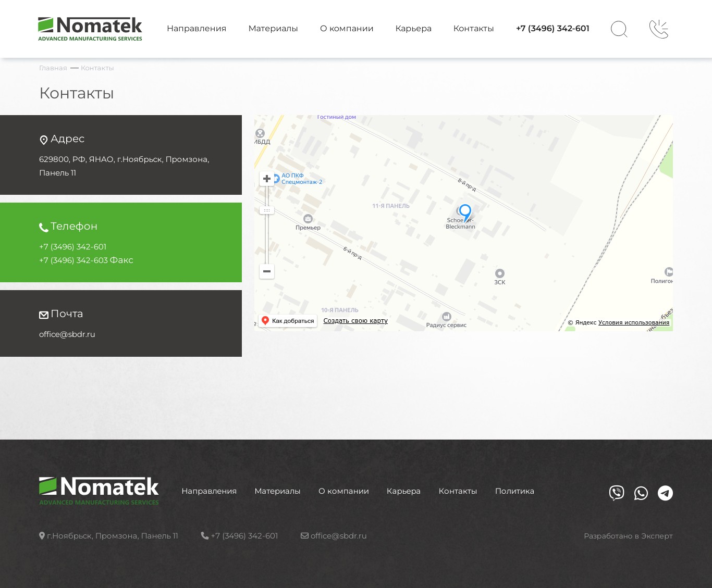Open WhatsApp icon in footer
This screenshot has height=588, width=712.
coord(641,493)
